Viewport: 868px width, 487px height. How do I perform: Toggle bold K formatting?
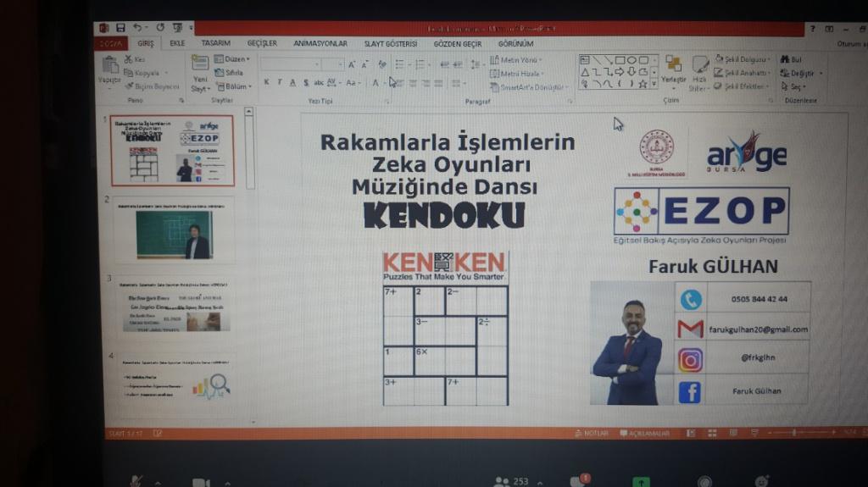[x=266, y=82]
